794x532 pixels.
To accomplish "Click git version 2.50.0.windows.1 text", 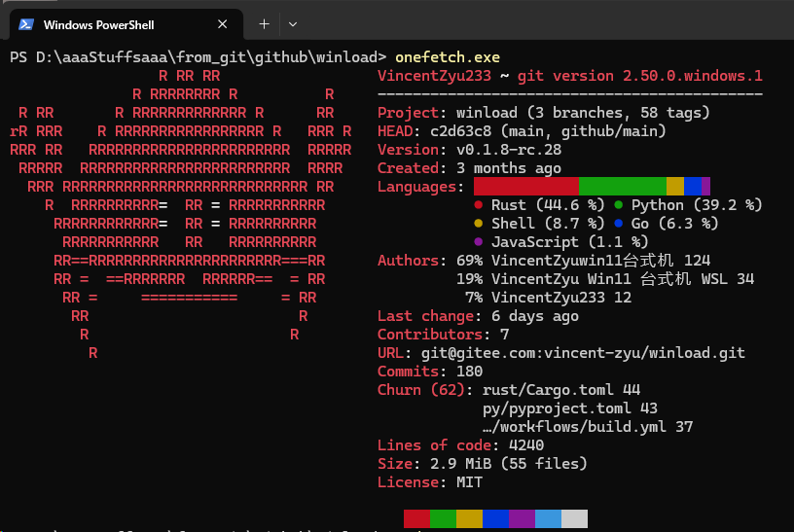I will (639, 76).
